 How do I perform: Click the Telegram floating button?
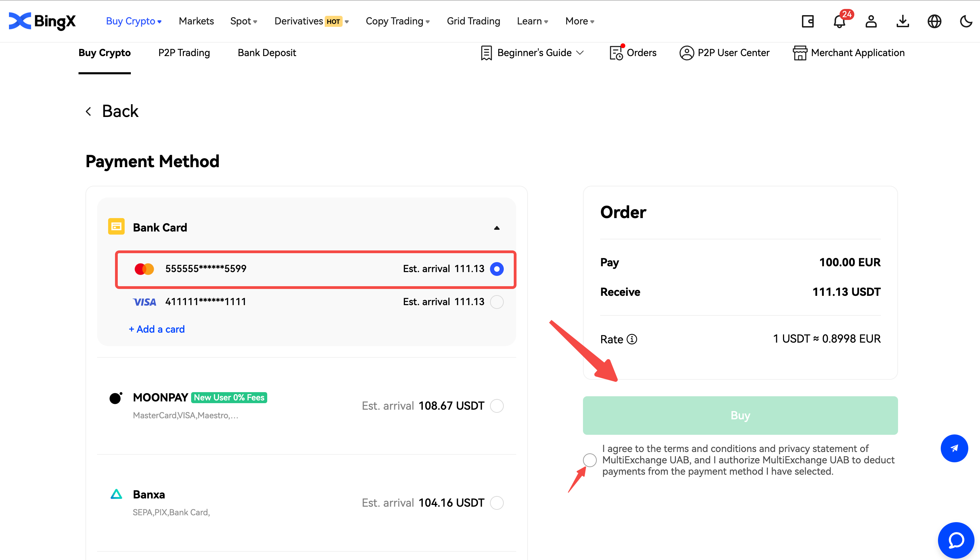pos(954,448)
